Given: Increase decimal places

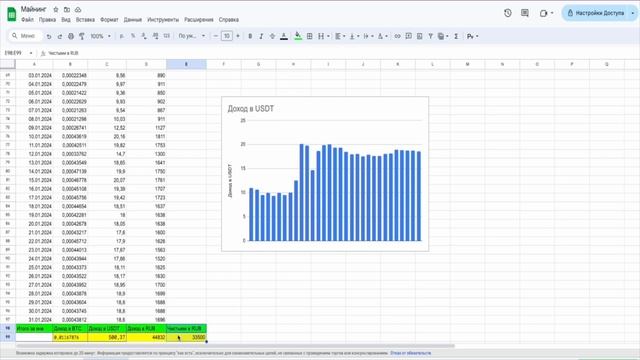Looking at the screenshot, I should tap(156, 36).
